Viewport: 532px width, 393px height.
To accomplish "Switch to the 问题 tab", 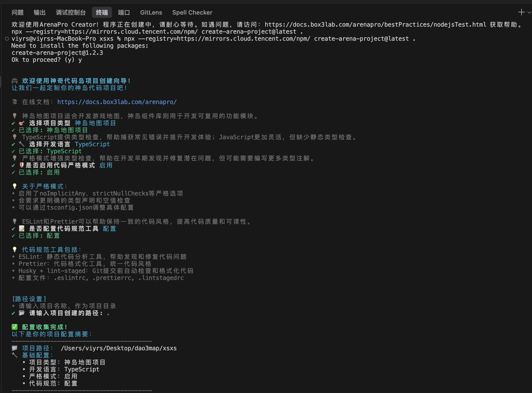I will click(x=18, y=13).
